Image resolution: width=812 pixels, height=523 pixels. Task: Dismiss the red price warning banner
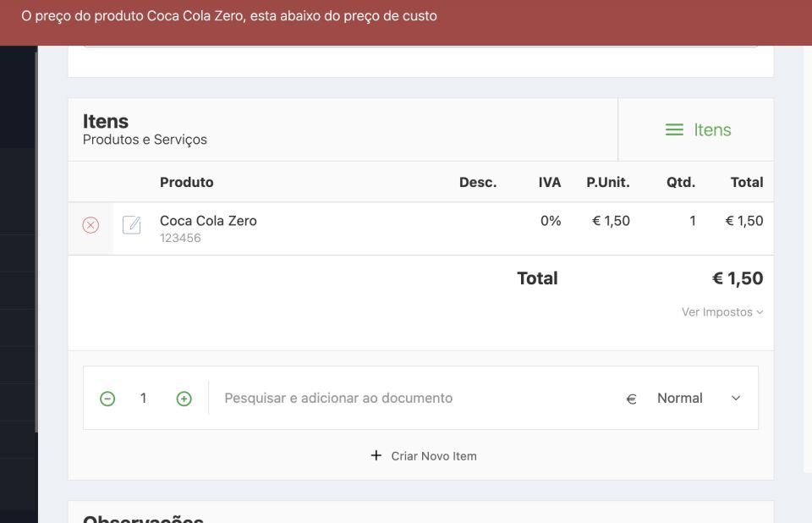(406, 17)
